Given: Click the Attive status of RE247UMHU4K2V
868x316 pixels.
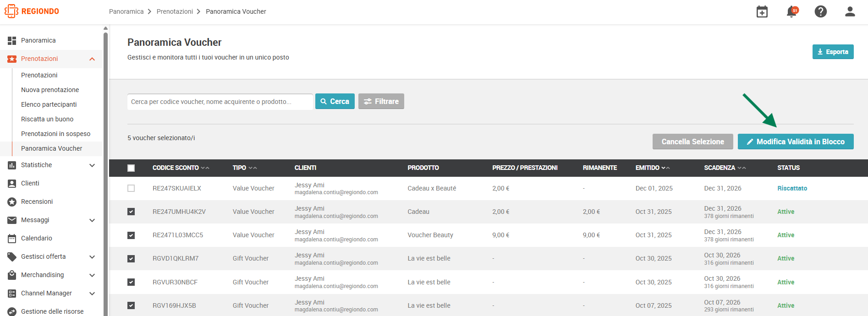Looking at the screenshot, I should point(786,212).
